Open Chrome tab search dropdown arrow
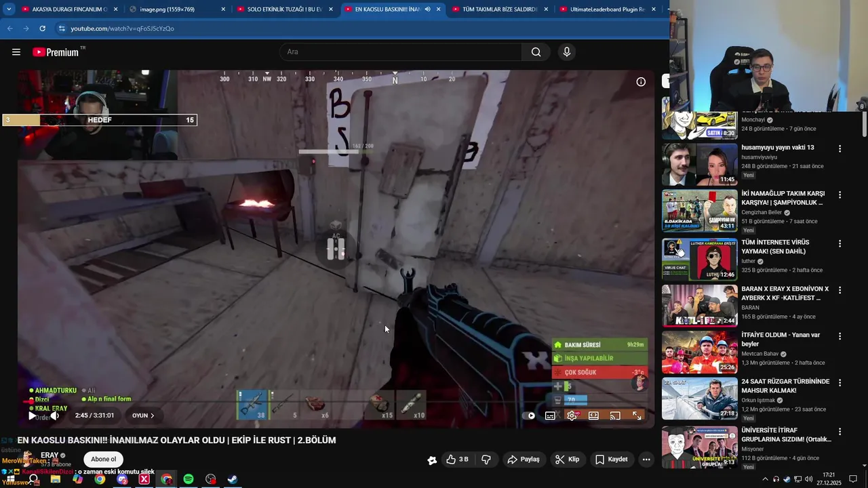868x488 pixels. pyautogui.click(x=9, y=9)
